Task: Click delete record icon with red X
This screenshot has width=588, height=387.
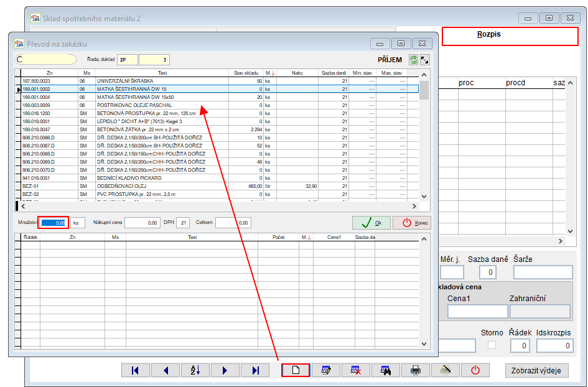Action: pos(356,370)
